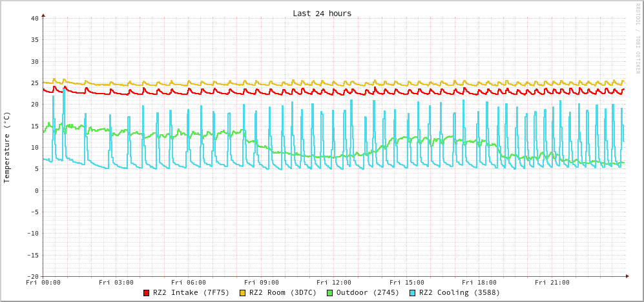The image size is (644, 302).
Task: Click the 'Last 24 hours' chart title
Action: [x=322, y=13]
